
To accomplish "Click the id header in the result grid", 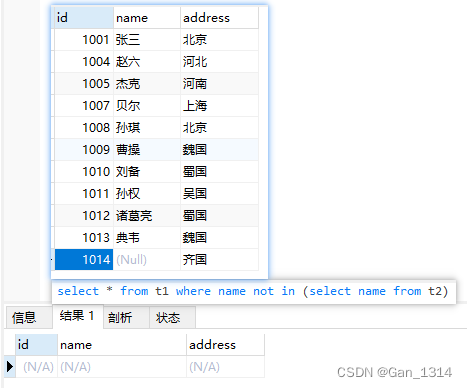I will pos(36,345).
